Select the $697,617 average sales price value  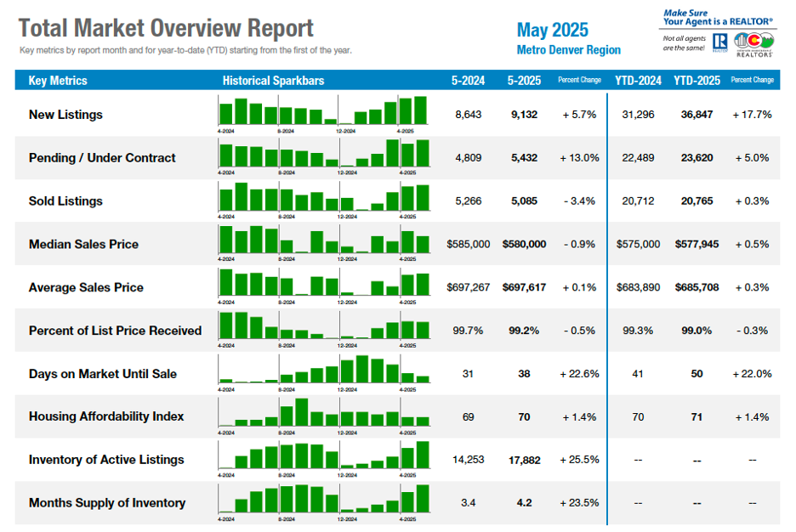(524, 287)
